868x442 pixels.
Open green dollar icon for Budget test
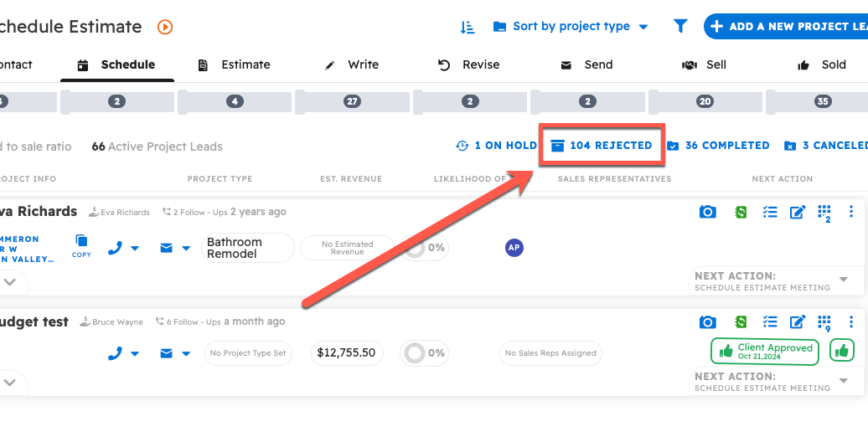[x=741, y=322]
